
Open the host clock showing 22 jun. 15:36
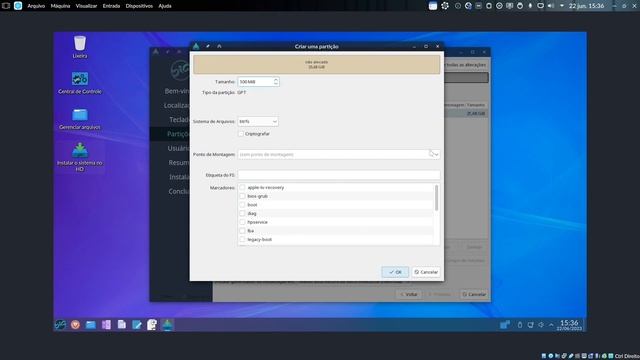[x=587, y=6]
